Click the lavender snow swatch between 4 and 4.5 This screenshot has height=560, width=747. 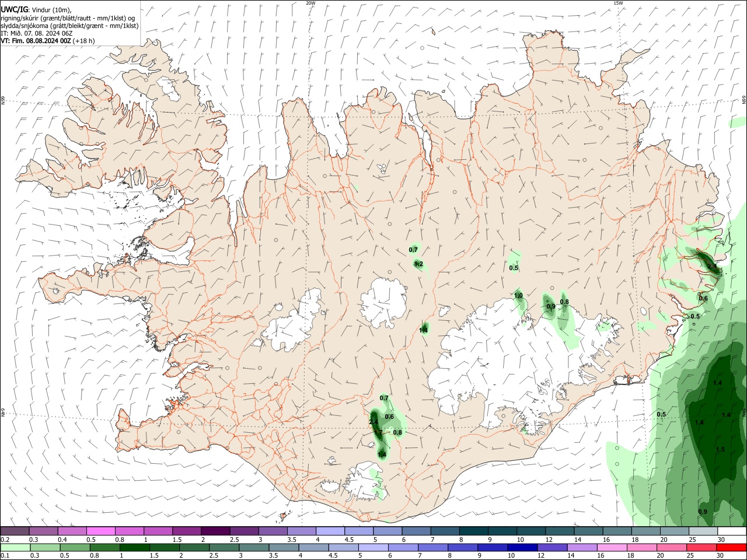[x=329, y=531]
